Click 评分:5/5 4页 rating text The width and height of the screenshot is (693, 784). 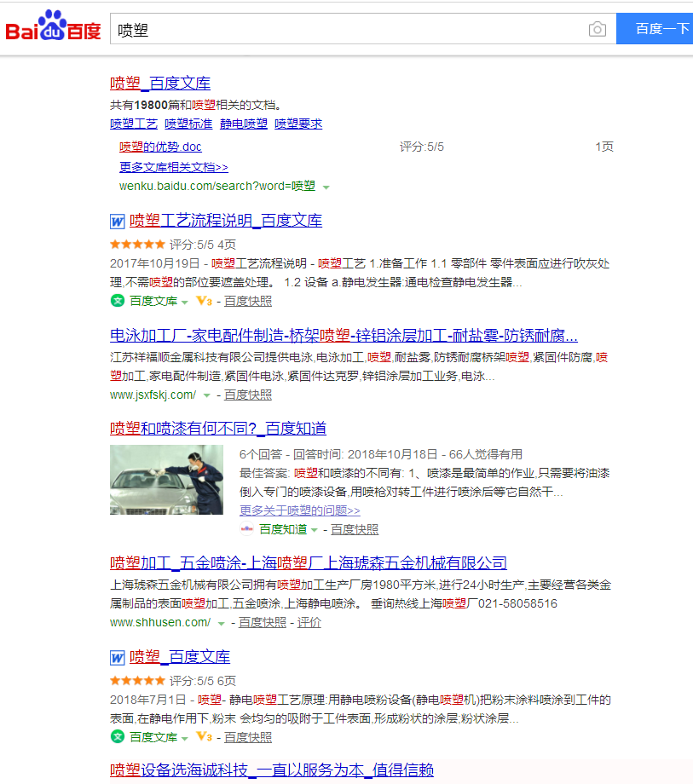pos(203,245)
